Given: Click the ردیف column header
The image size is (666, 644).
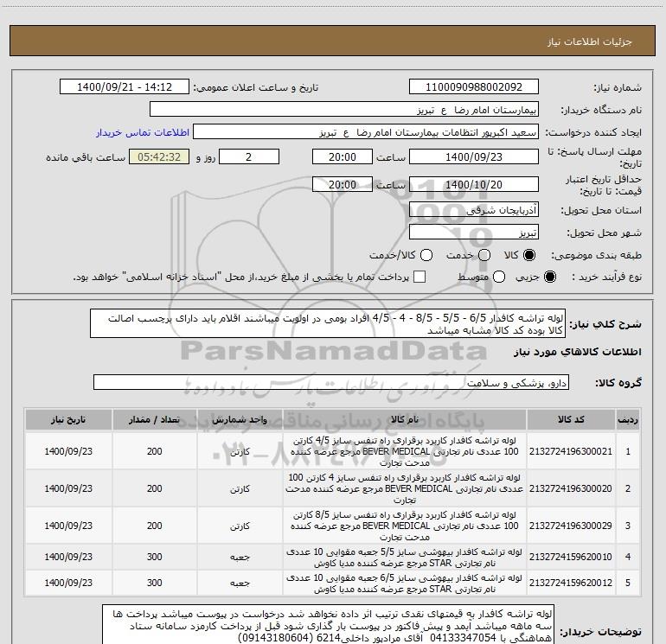Looking at the screenshot, I should coord(628,420).
